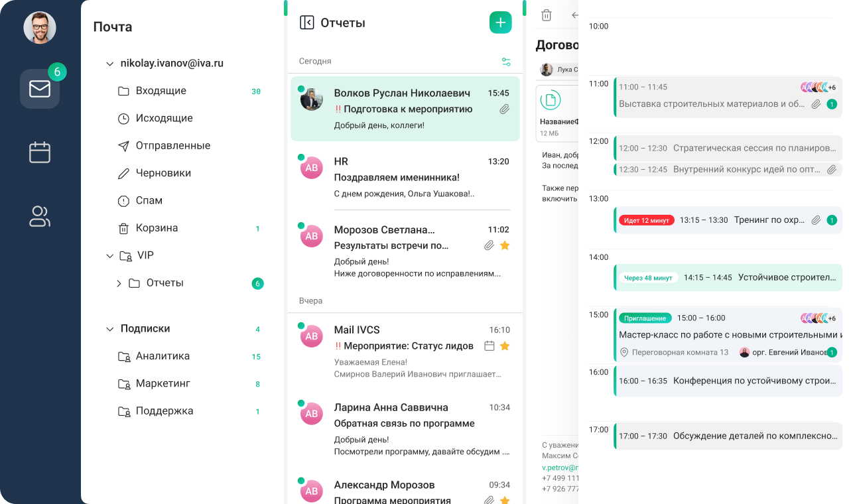The image size is (849, 504).
Task: Open the Mail section in sidebar
Action: tap(40, 89)
